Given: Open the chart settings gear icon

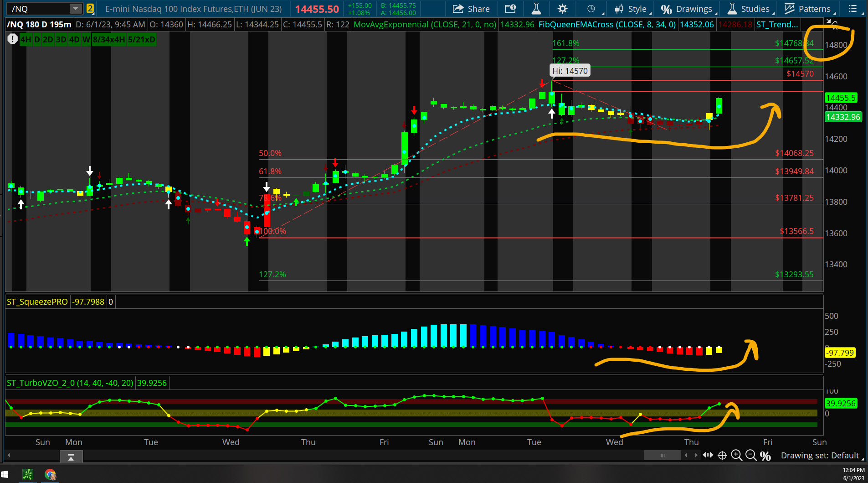Looking at the screenshot, I should coord(562,8).
